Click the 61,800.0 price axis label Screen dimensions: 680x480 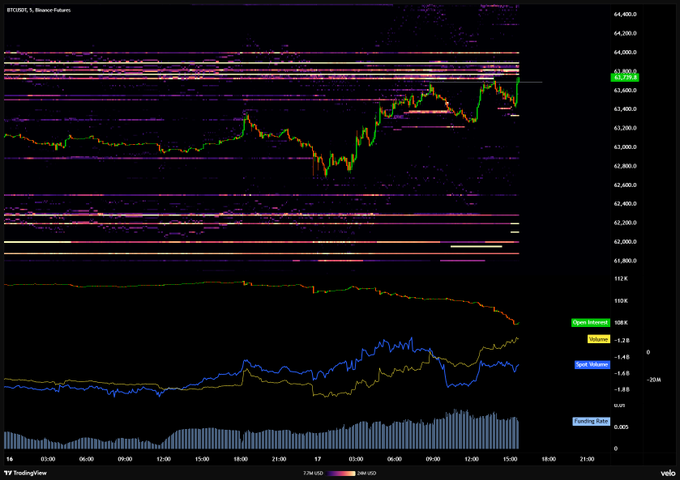tap(625, 261)
